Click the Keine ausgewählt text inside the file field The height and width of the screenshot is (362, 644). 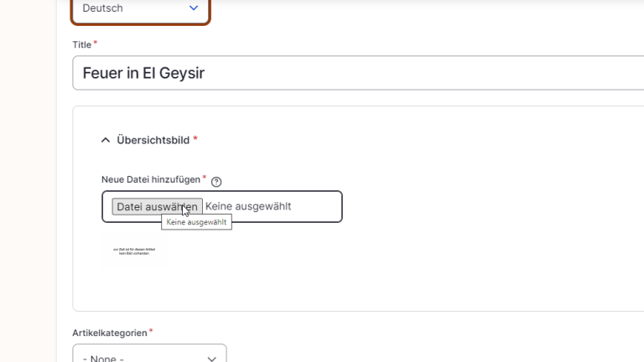tap(248, 206)
